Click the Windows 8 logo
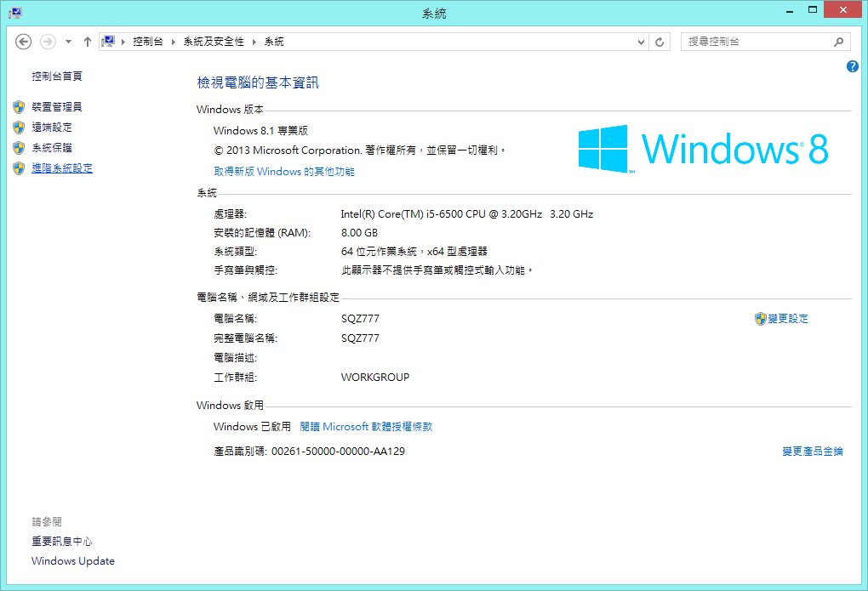 tap(703, 149)
